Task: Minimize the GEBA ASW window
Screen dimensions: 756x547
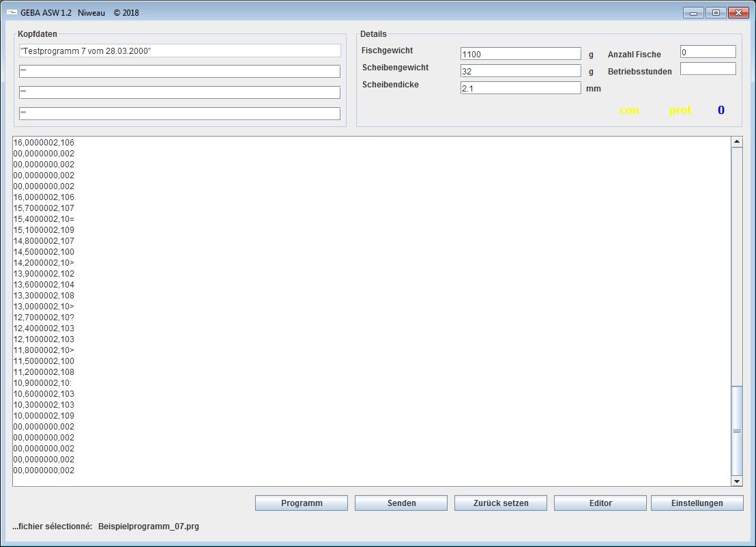Action: click(x=693, y=13)
